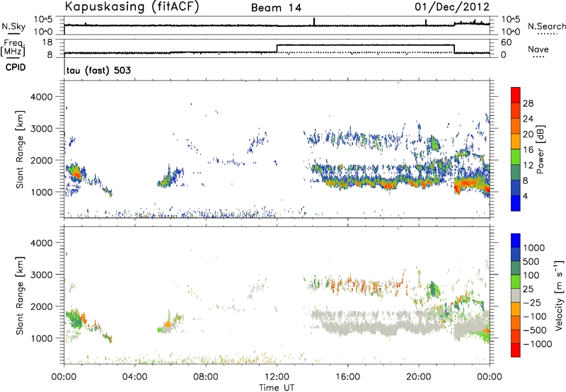Screen dimensions: 566x392
Task: Click the 4 label on power colorbar
Action: pyautogui.click(x=526, y=196)
